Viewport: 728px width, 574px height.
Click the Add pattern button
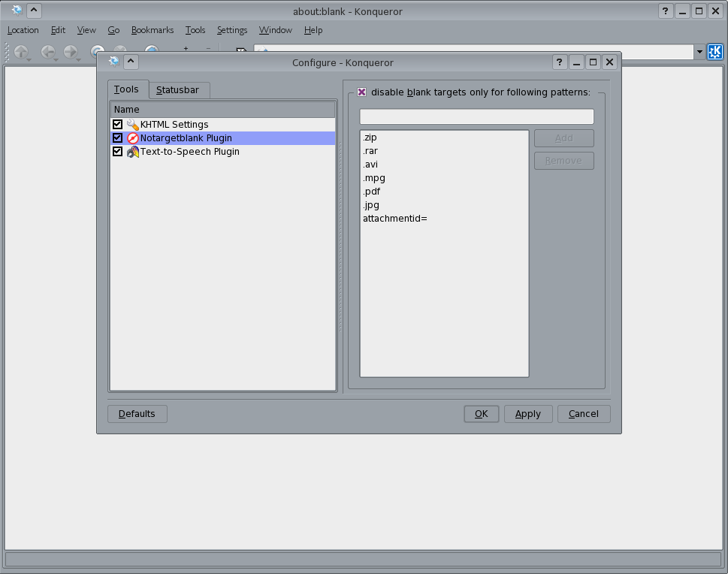(564, 138)
